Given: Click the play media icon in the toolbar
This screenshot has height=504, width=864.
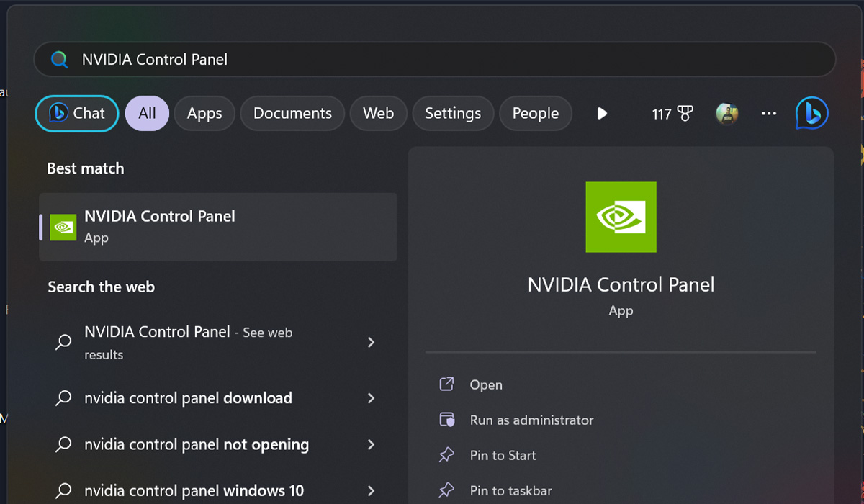Looking at the screenshot, I should (x=602, y=113).
